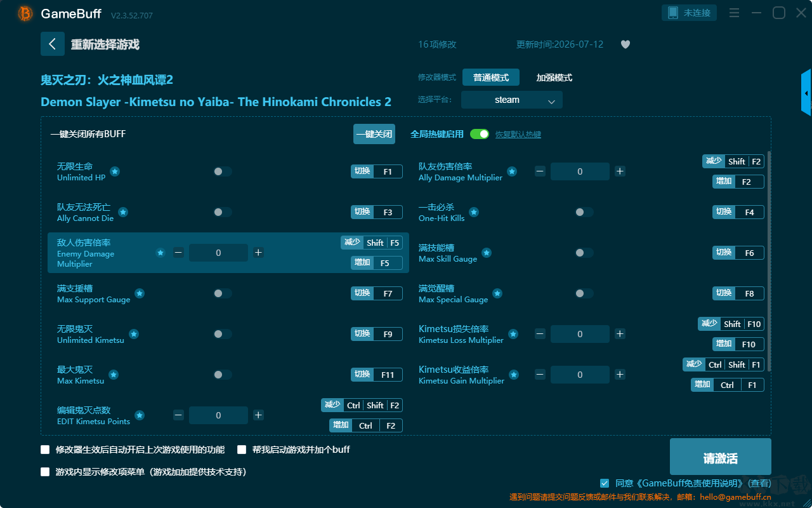Click the F11 hotkey for Max Kimetsu
Screen dimensions: 812x508
coord(377,375)
